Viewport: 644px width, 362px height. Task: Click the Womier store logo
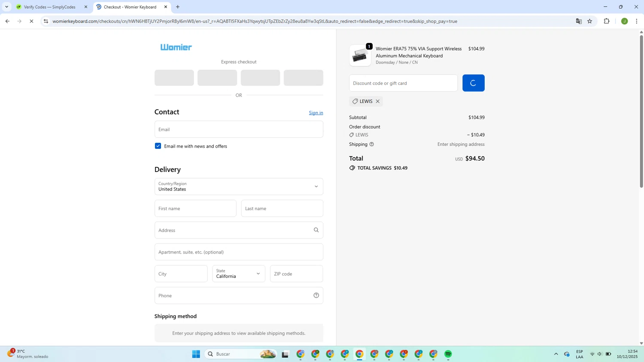tap(176, 47)
